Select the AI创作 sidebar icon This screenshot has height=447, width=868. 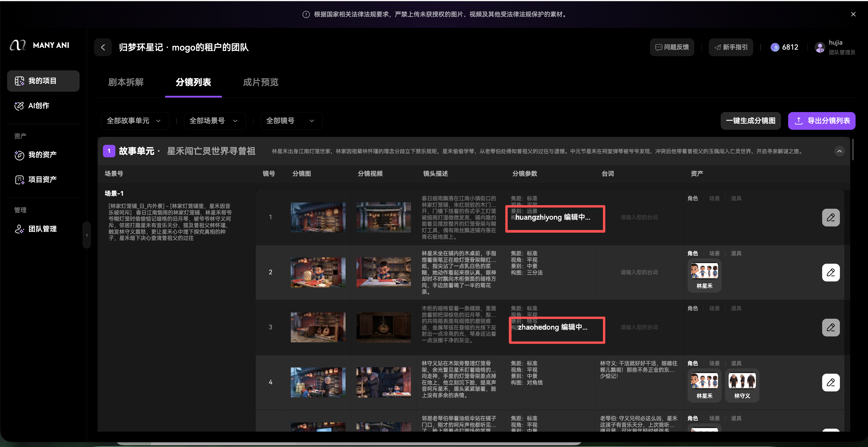click(x=20, y=105)
